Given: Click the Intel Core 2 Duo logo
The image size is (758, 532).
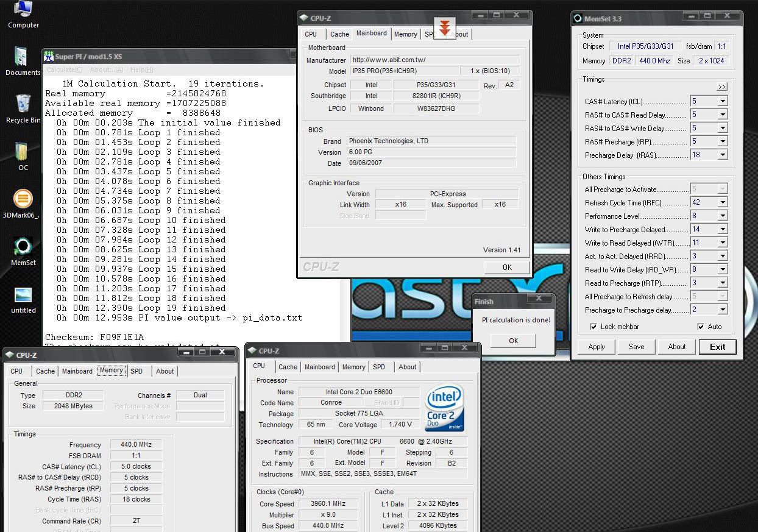Looking at the screenshot, I should (x=445, y=407).
